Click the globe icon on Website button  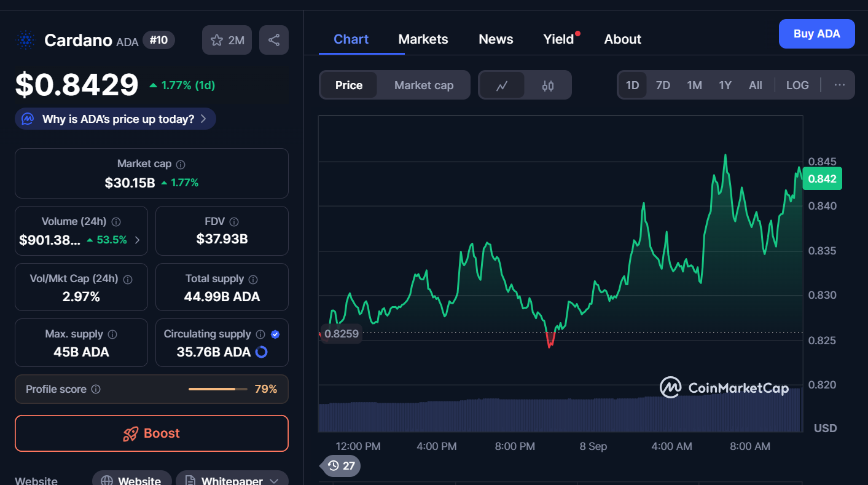[107, 481]
